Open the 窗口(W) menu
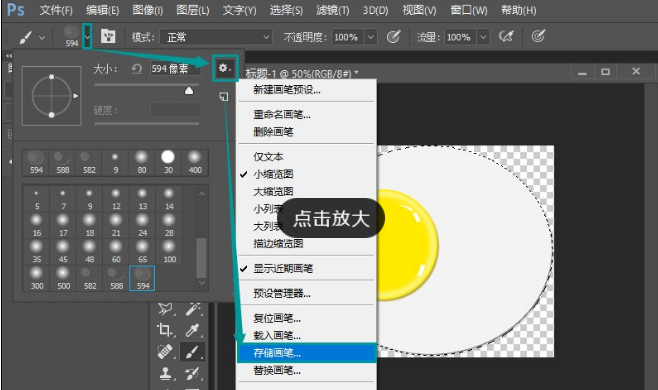The width and height of the screenshot is (658, 390). (468, 10)
